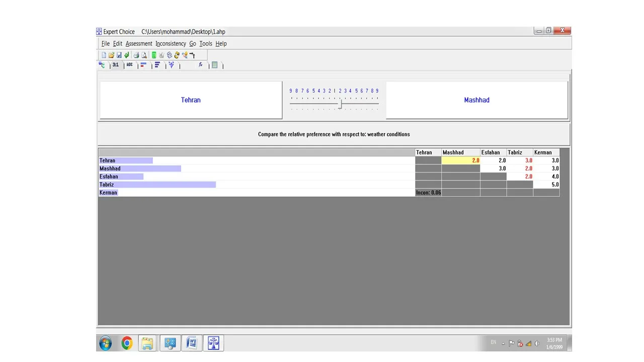Open a model with the folder icon
This screenshot has width=644, height=362.
111,55
